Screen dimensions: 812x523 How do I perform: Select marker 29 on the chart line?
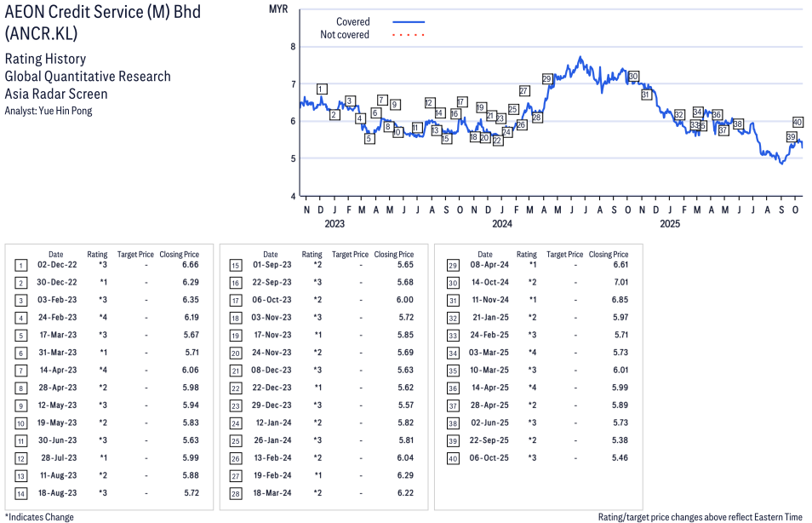tap(547, 79)
